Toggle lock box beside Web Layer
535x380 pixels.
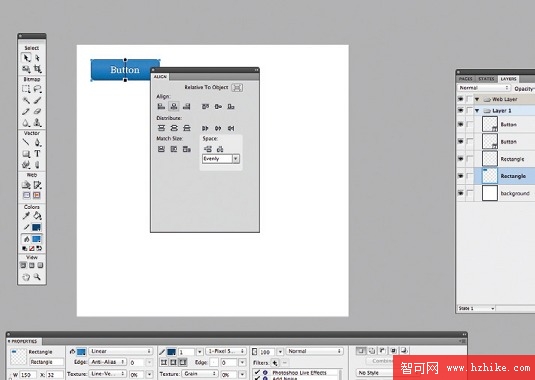click(470, 99)
